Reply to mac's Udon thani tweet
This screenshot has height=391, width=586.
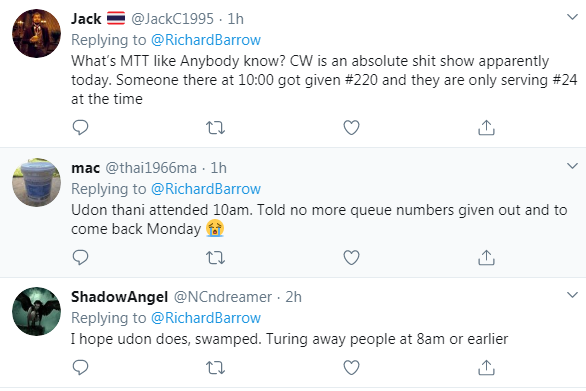pyautogui.click(x=80, y=258)
